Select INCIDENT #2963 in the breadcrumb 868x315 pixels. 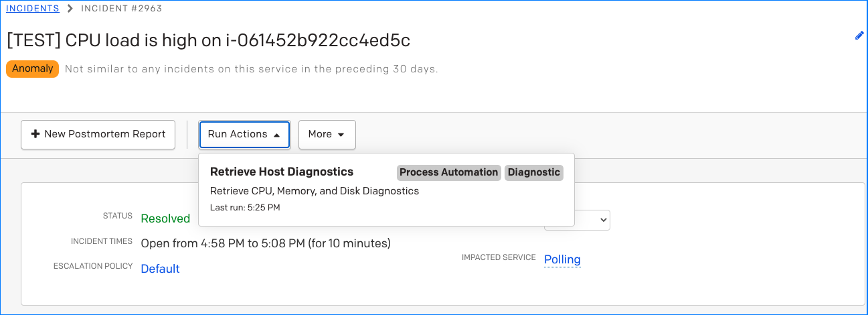pos(121,9)
